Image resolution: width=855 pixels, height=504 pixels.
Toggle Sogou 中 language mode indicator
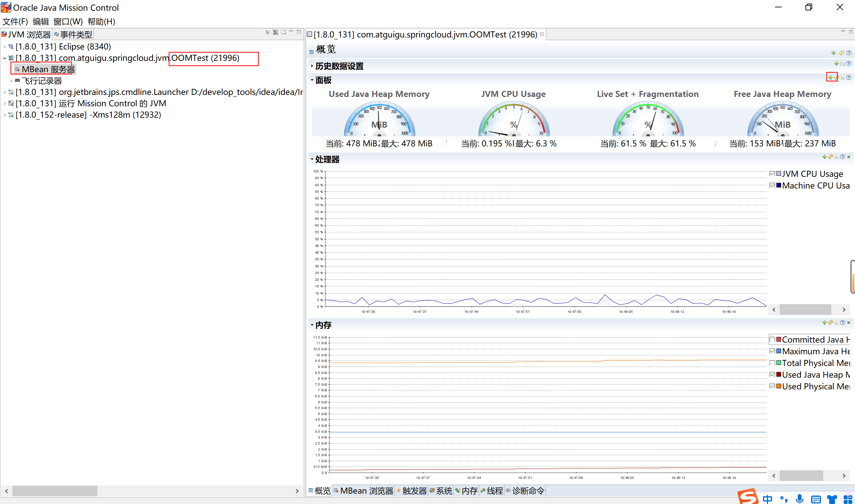(x=767, y=499)
